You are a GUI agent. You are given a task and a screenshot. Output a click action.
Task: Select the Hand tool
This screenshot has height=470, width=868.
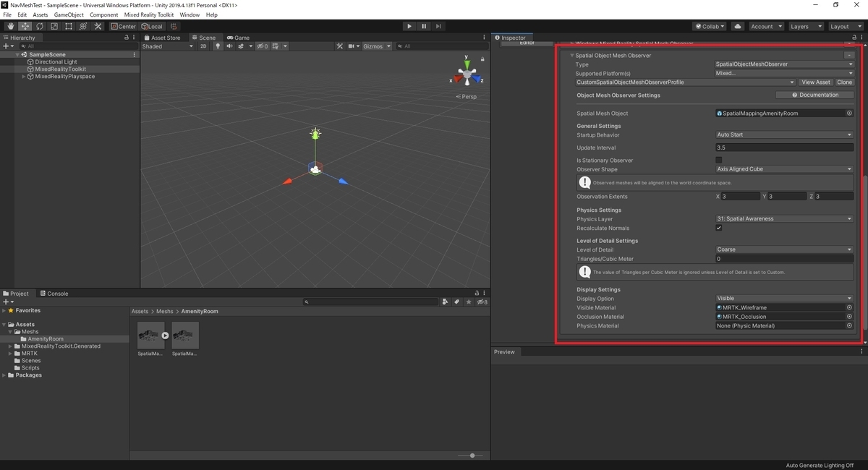pyautogui.click(x=10, y=26)
